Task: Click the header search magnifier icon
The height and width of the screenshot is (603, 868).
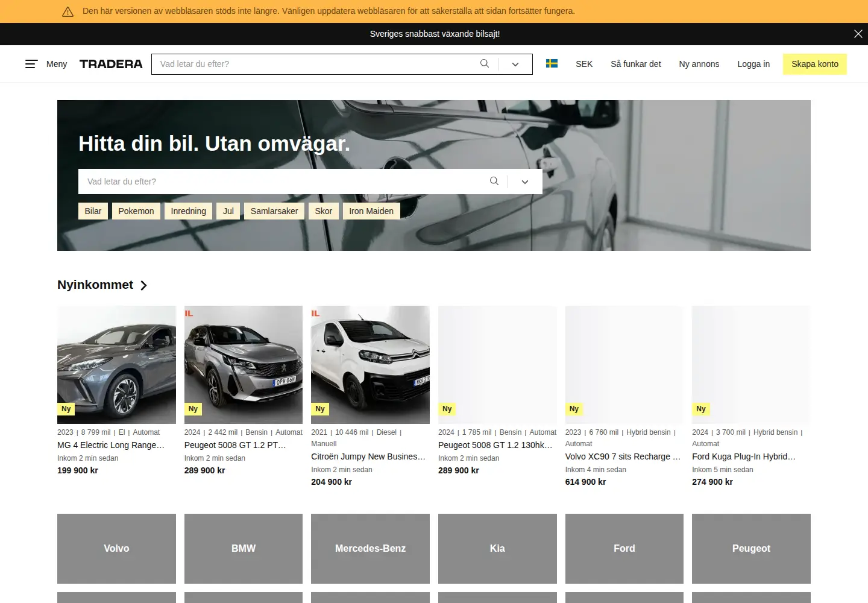Action: pos(485,64)
